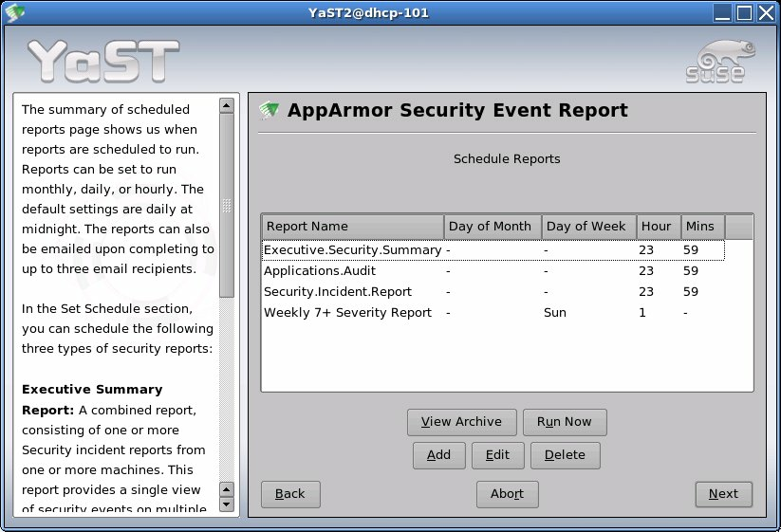
Task: Click the AppArmor shield icon beside the heading
Action: [x=270, y=110]
